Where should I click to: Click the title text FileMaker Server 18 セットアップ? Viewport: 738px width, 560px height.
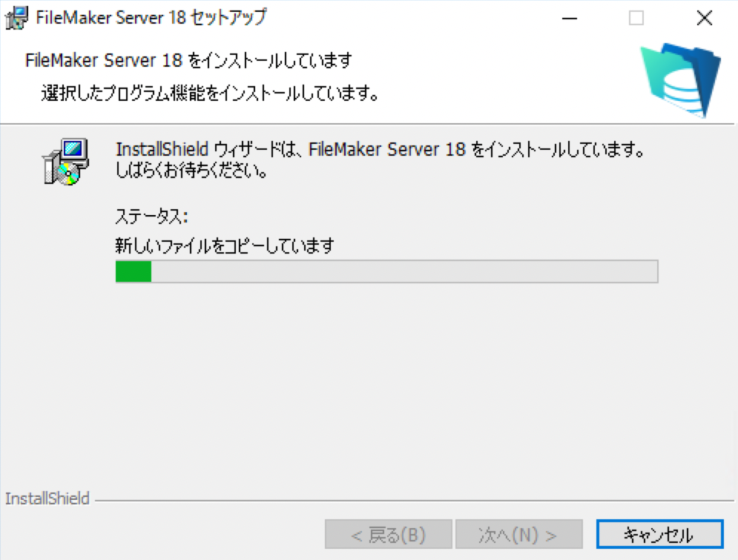tap(151, 17)
